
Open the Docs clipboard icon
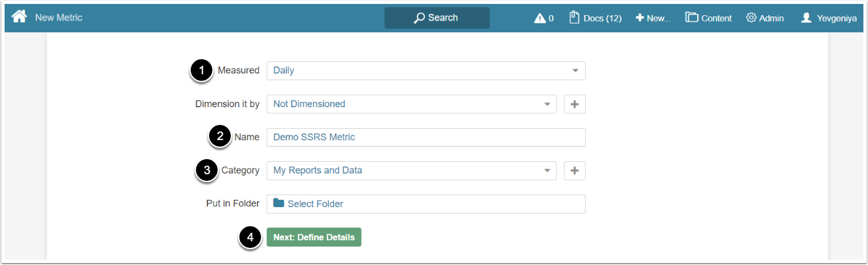tap(574, 17)
